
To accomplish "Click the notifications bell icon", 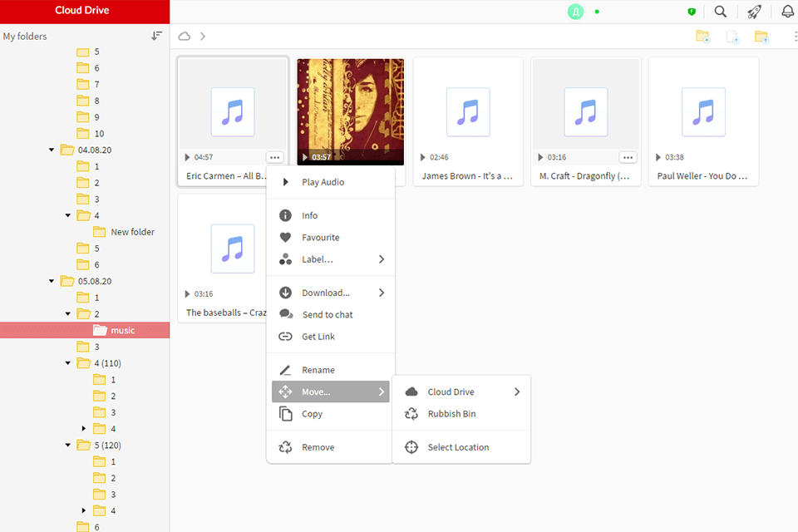I will (787, 12).
